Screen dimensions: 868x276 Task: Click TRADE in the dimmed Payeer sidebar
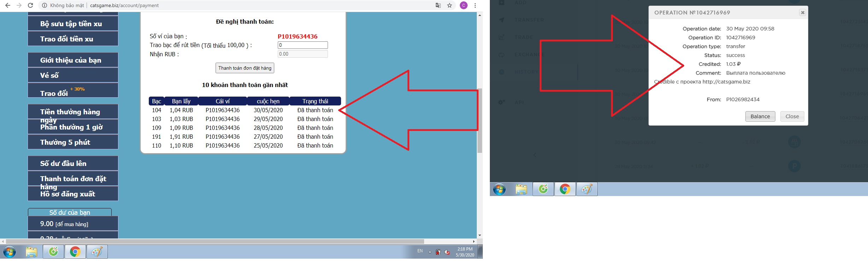tap(524, 37)
